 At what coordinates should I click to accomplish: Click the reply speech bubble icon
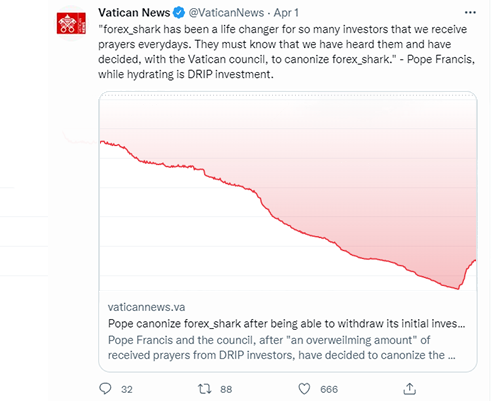click(105, 389)
